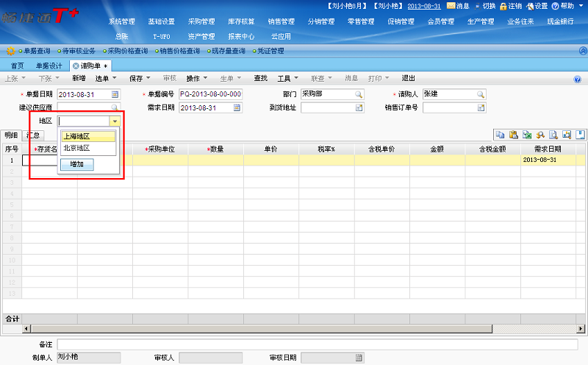The image size is (588, 365).
Task: Open the 现存量查询 shortcut link
Action: [229, 51]
